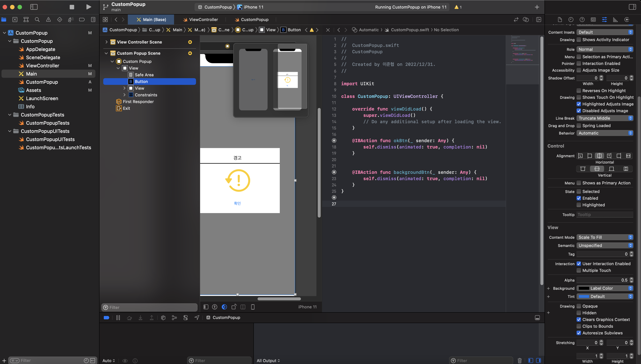641x364 pixels.
Task: Stop the running CustomPopup app
Action: click(x=72, y=7)
